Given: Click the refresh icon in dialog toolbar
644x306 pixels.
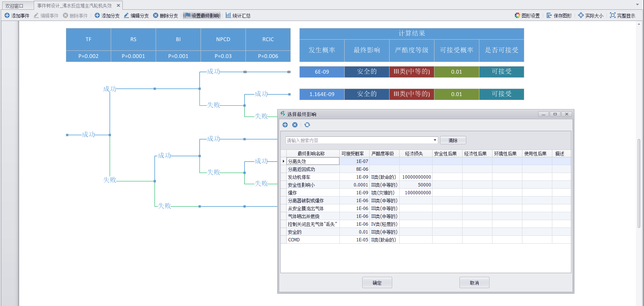Looking at the screenshot, I should [307, 125].
